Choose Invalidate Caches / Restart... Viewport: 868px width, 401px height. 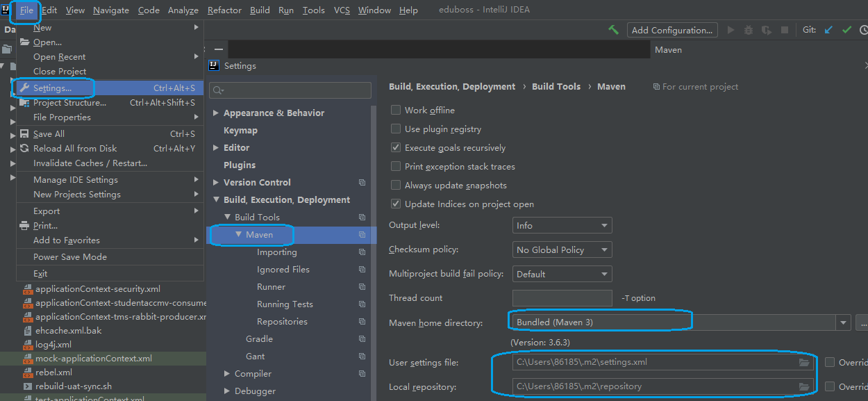[90, 163]
